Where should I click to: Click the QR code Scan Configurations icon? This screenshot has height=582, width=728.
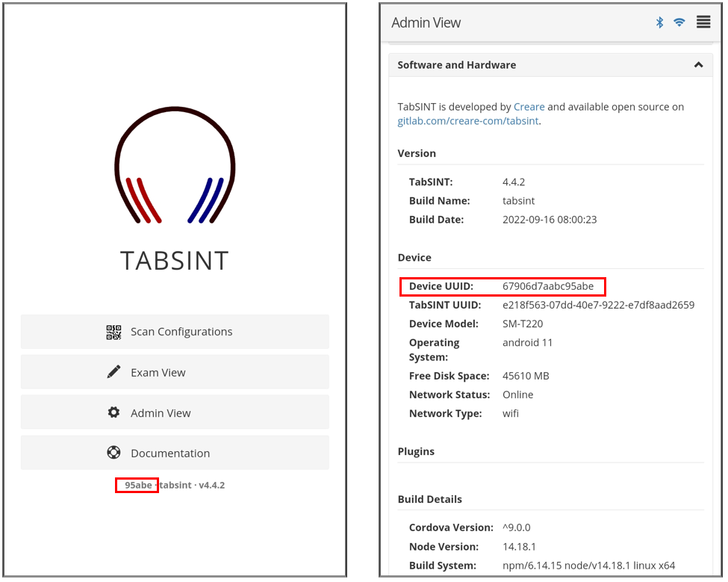[113, 332]
